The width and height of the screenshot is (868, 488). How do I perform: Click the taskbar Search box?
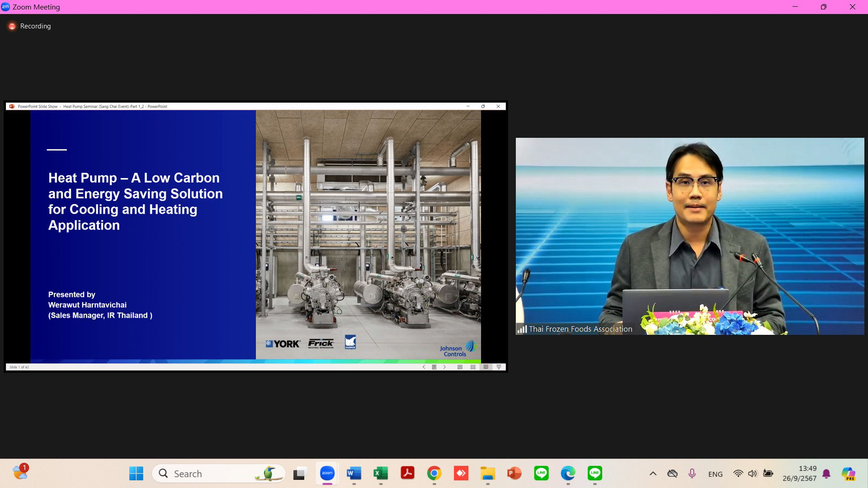click(219, 474)
